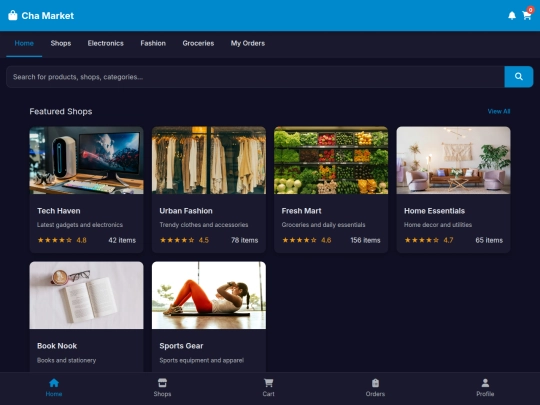Viewport: 540px width, 405px height.
Task: Open the Fresh Mart shop image
Action: click(x=331, y=160)
